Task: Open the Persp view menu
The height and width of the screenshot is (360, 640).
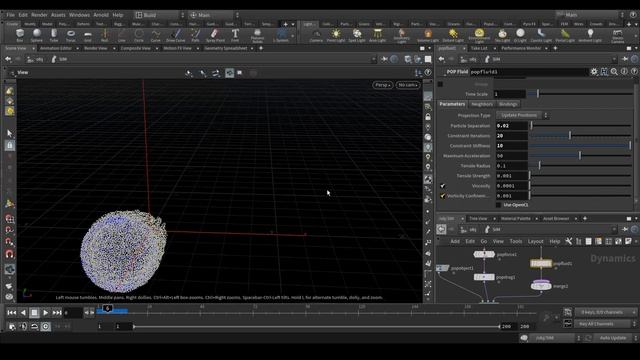Action: pyautogui.click(x=382, y=85)
